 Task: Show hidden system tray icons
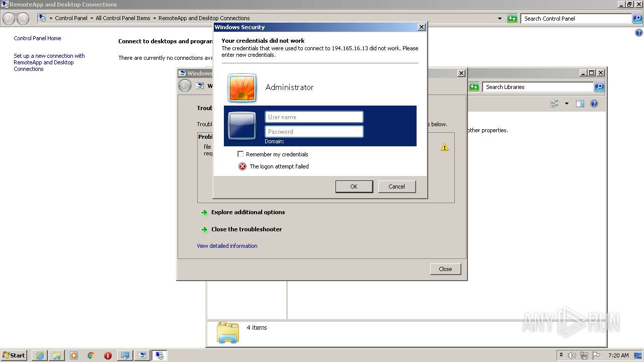click(x=561, y=355)
